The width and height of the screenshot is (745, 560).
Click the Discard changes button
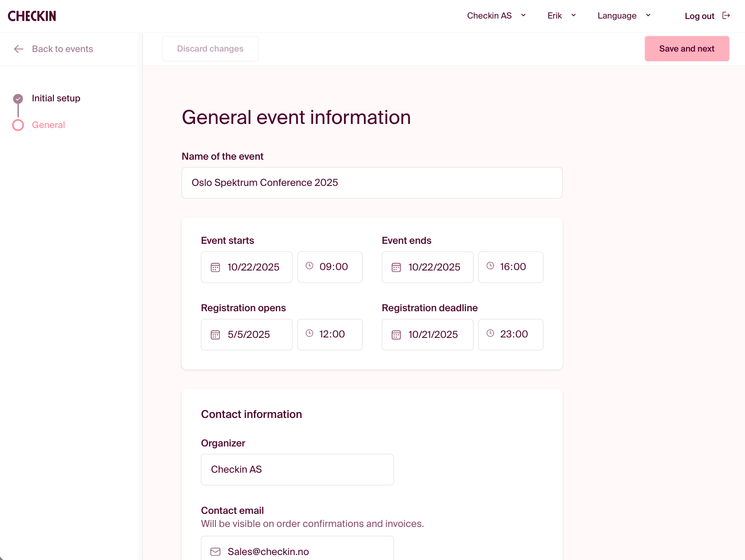tap(210, 49)
